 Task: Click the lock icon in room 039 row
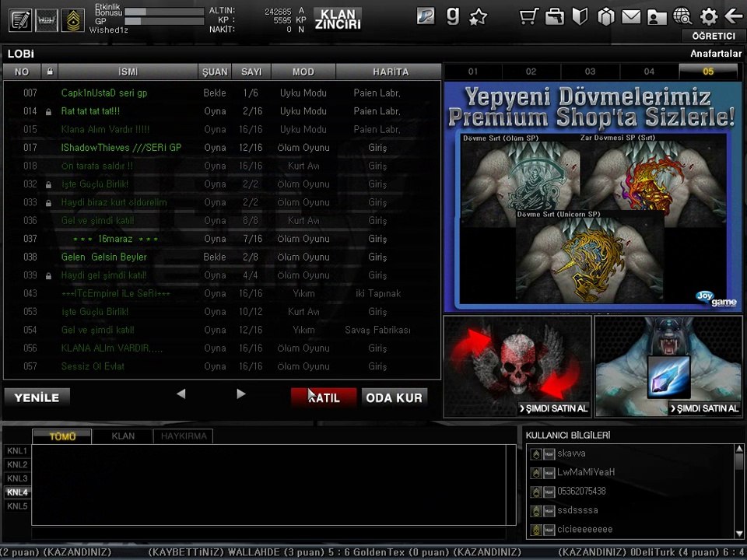[x=48, y=275]
